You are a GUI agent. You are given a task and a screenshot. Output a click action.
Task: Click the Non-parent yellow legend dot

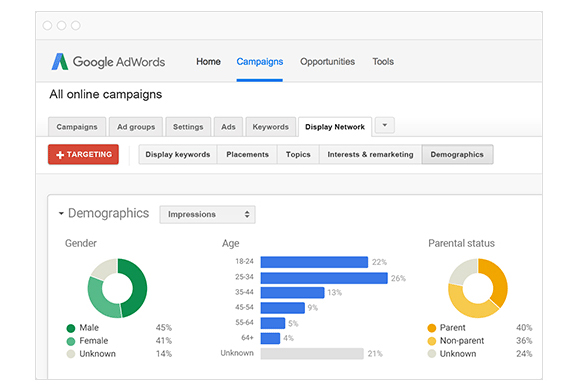pos(431,341)
